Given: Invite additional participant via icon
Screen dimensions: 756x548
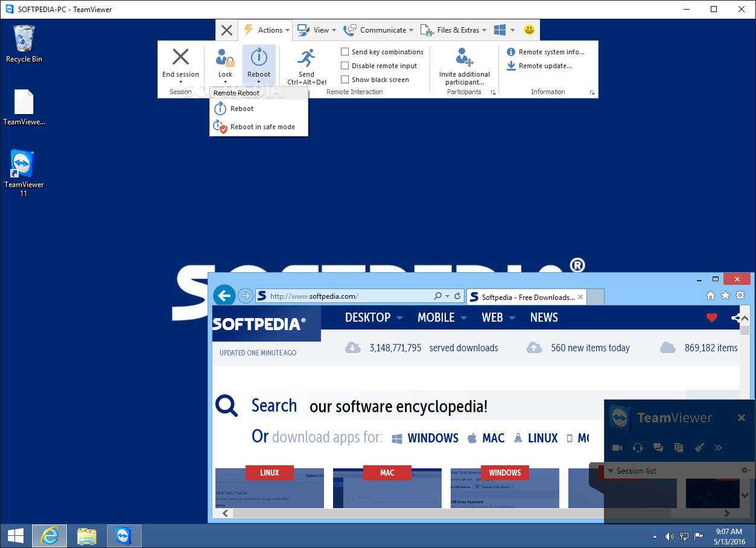Looking at the screenshot, I should click(x=465, y=57).
